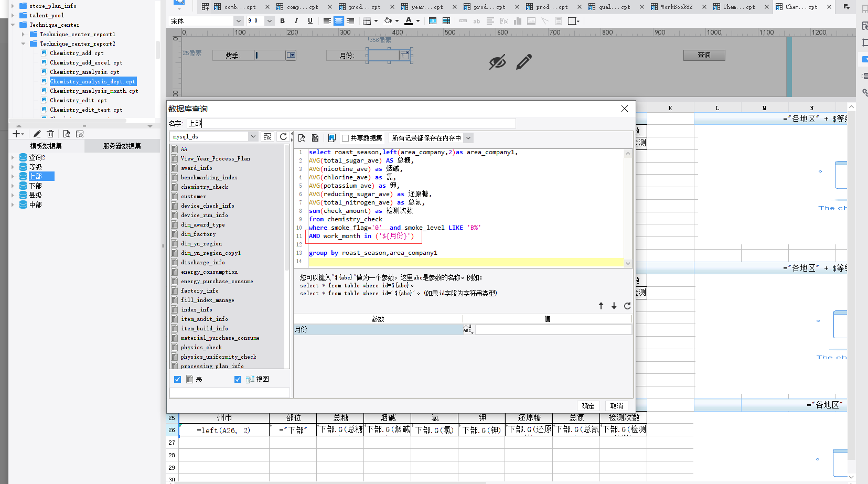Open the font color dropdown arrow
Viewport: 868px width, 484px height.
click(418, 21)
